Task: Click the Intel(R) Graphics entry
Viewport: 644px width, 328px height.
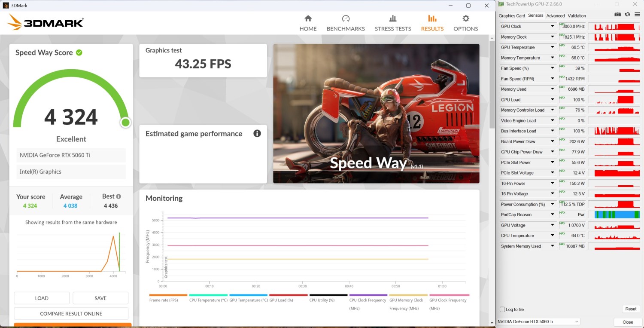Action: pyautogui.click(x=71, y=172)
